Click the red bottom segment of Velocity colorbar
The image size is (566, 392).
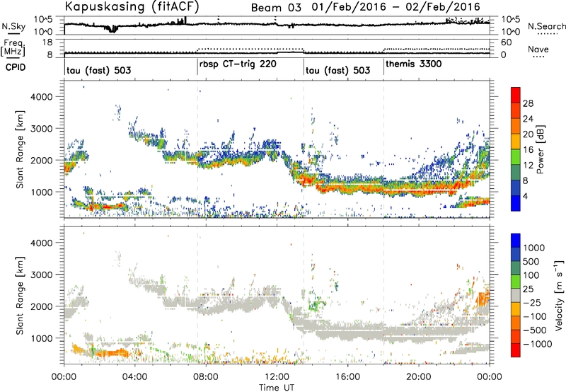516,350
